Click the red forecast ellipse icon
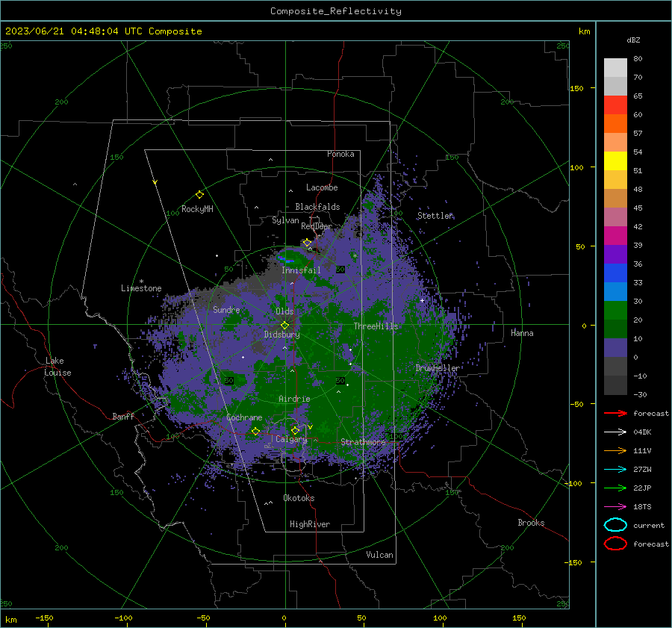The height and width of the screenshot is (628, 672). pyautogui.click(x=615, y=544)
